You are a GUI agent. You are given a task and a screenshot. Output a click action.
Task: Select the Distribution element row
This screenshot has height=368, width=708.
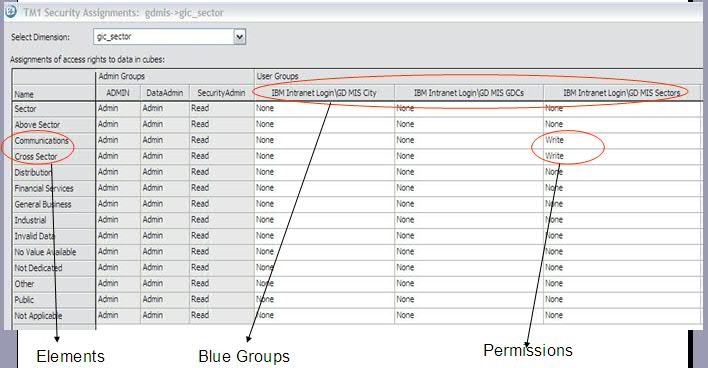[54, 172]
